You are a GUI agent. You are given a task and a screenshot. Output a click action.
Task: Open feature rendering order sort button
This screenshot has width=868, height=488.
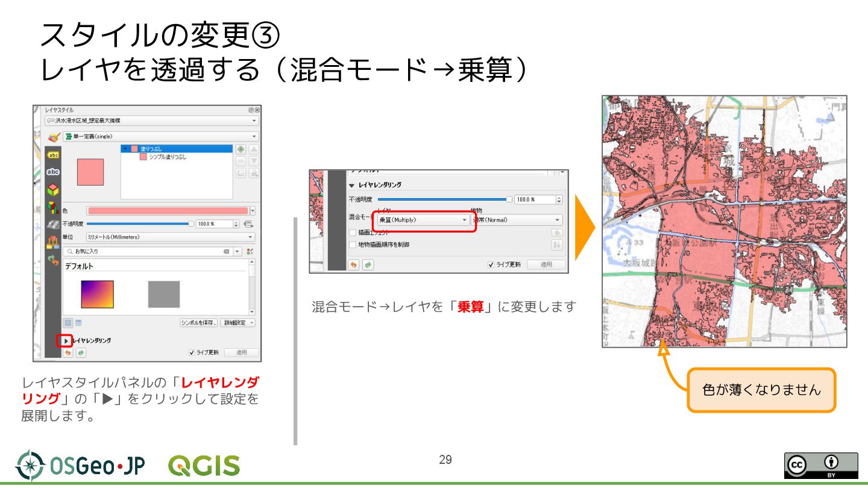[x=557, y=245]
